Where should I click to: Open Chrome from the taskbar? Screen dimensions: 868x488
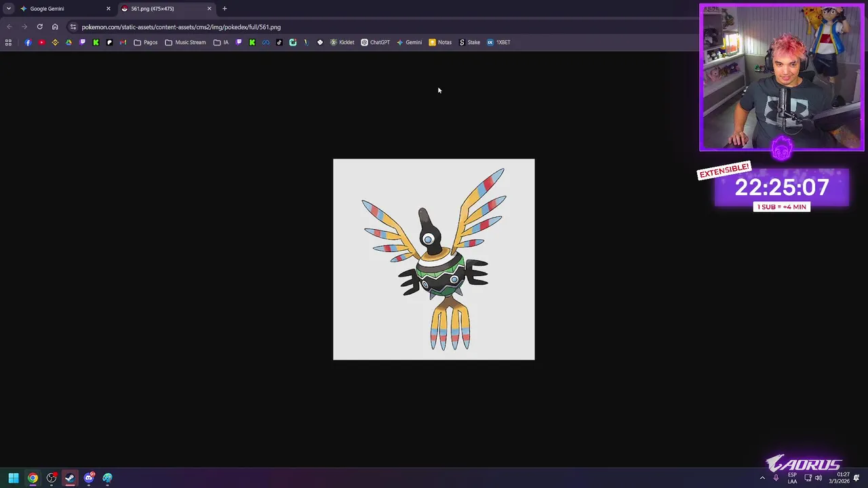coord(33,478)
